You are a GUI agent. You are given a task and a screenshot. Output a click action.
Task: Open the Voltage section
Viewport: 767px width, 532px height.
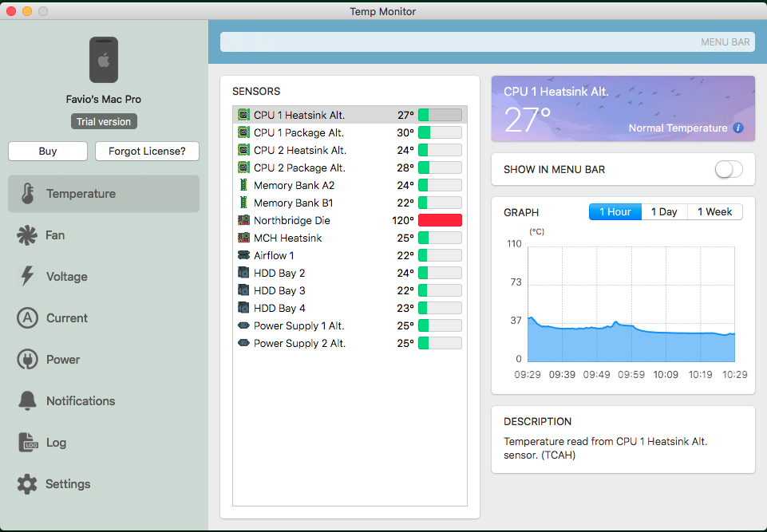[104, 276]
